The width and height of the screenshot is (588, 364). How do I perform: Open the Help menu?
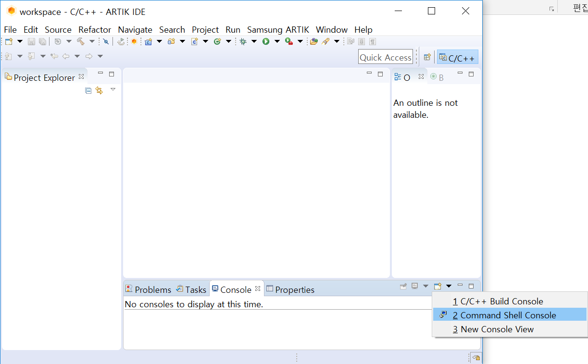363,30
